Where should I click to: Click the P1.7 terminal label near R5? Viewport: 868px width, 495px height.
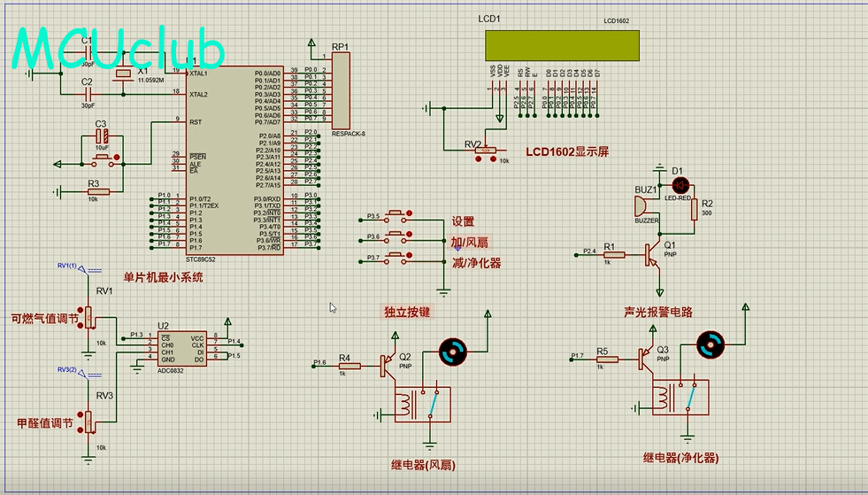tap(578, 355)
